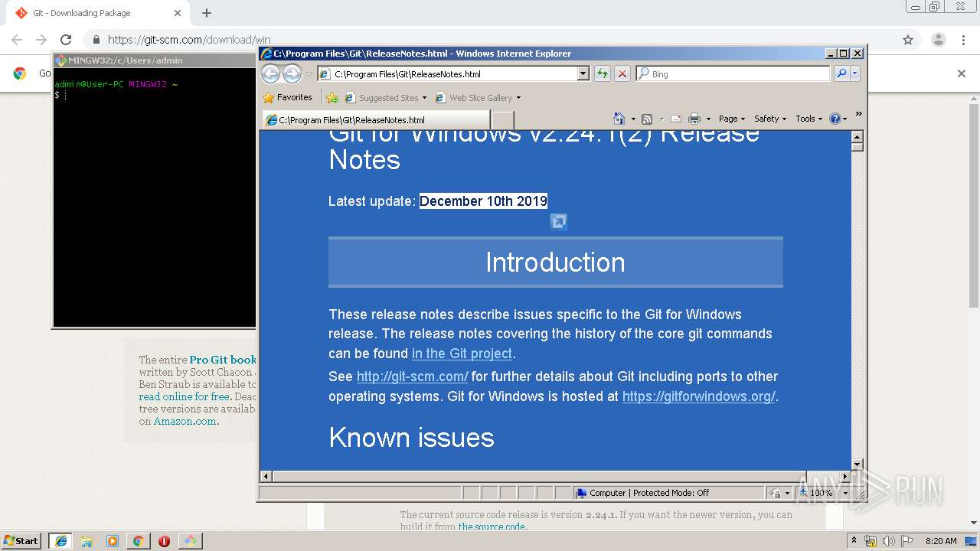Open the Chrome profile avatar

(938, 40)
